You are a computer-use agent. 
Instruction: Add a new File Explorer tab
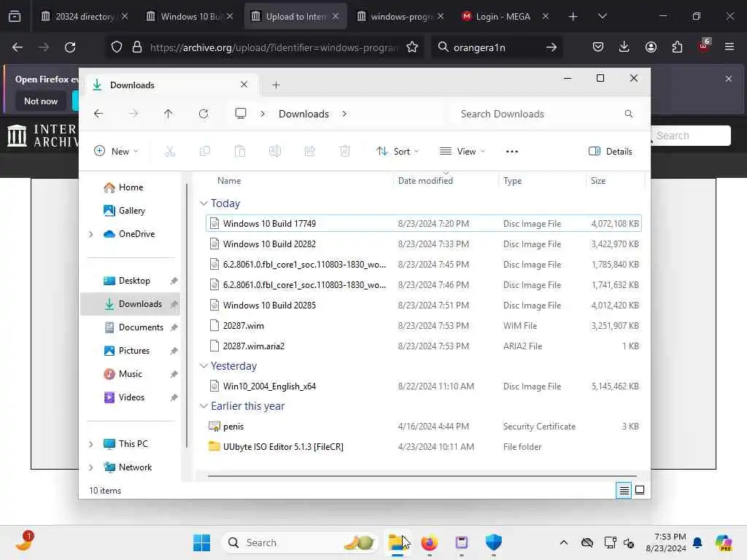pos(276,85)
